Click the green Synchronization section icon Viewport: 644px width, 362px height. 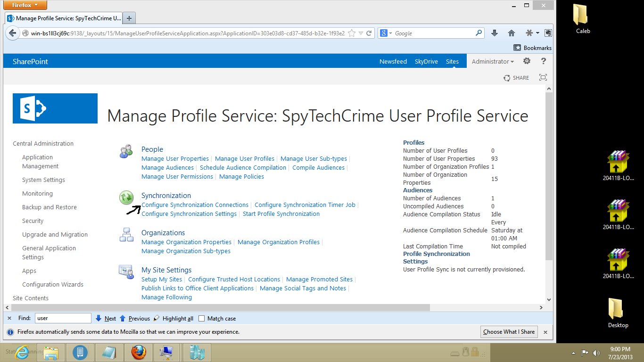pyautogui.click(x=126, y=198)
